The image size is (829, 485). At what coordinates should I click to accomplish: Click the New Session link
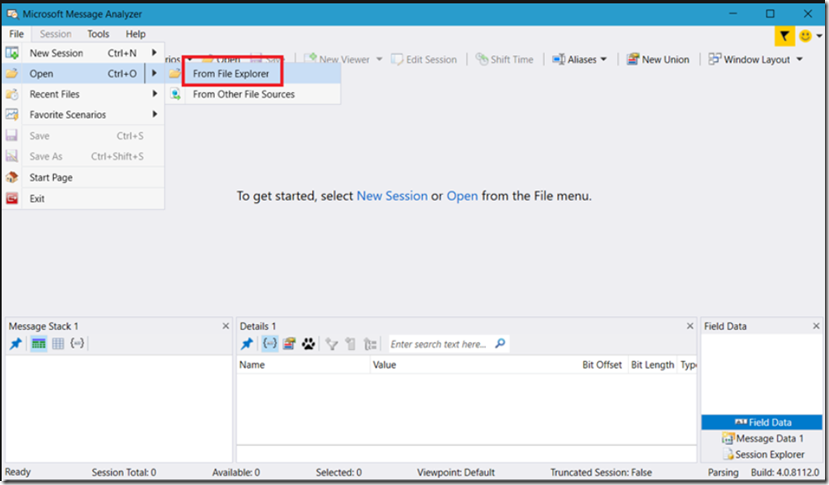[392, 196]
